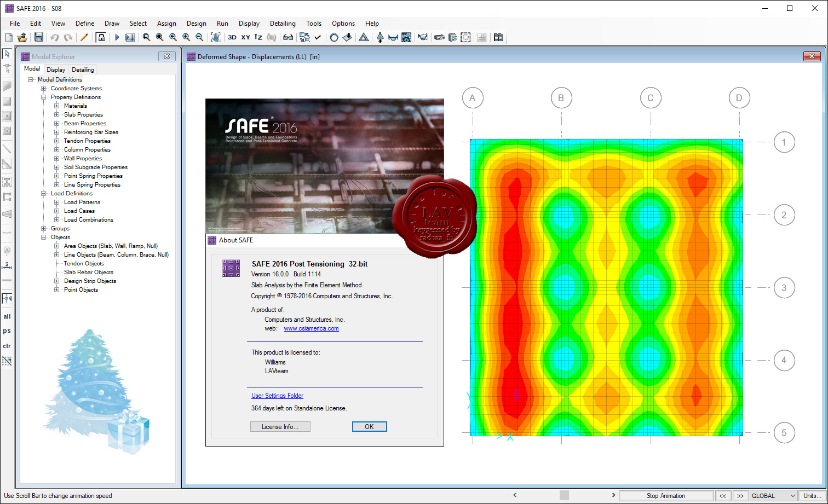Click the glasses Set Display Options icon
The height and width of the screenshot is (504, 828).
pyautogui.click(x=288, y=37)
